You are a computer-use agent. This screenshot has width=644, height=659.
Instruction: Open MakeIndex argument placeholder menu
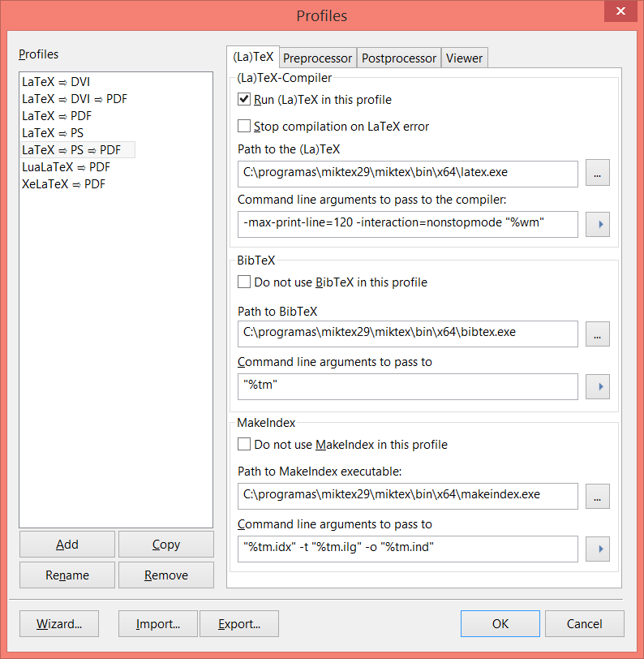[x=597, y=549]
